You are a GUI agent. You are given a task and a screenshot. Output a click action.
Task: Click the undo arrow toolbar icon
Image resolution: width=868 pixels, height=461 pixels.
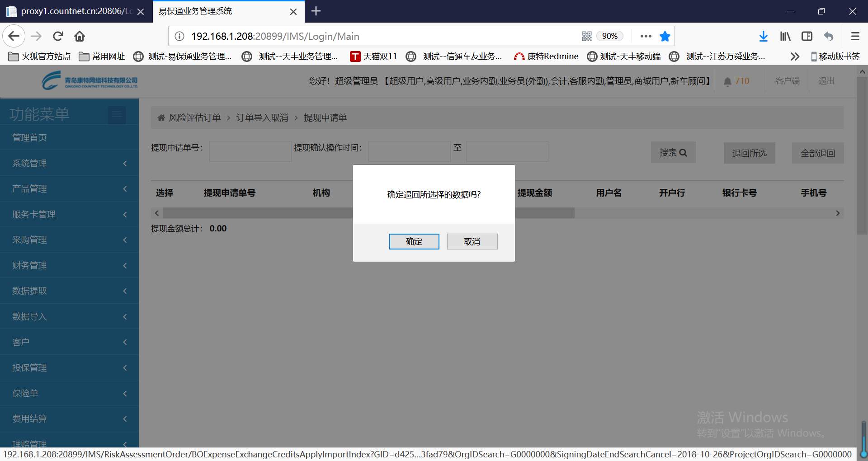(829, 36)
